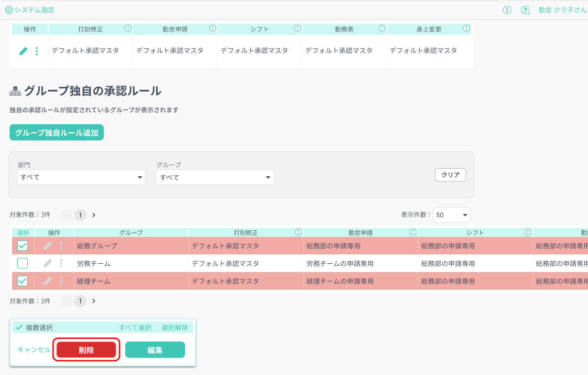The width and height of the screenshot is (588, 375).
Task: Click 選択解除 link
Action: [175, 327]
